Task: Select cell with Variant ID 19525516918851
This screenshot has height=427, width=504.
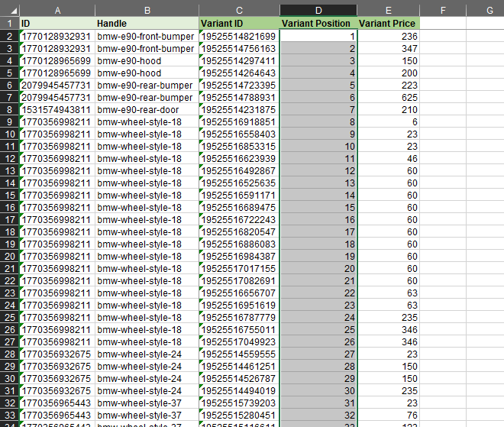Action: (239, 122)
